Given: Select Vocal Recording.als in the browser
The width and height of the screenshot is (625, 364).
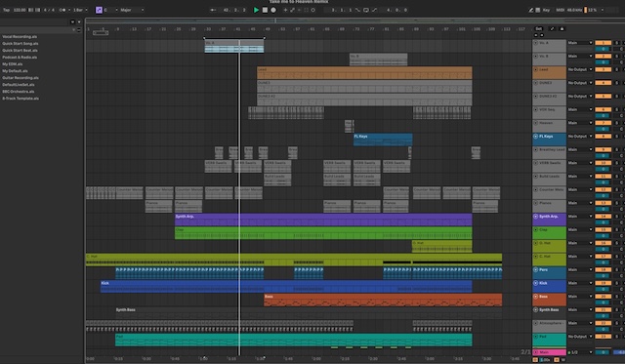Looking at the screenshot, I should click(20, 37).
